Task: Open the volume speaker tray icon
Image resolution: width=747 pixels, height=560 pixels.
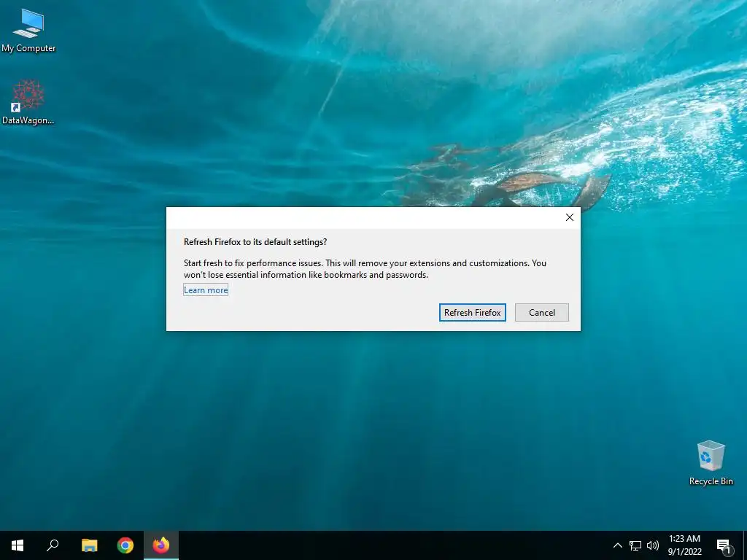Action: click(x=653, y=545)
